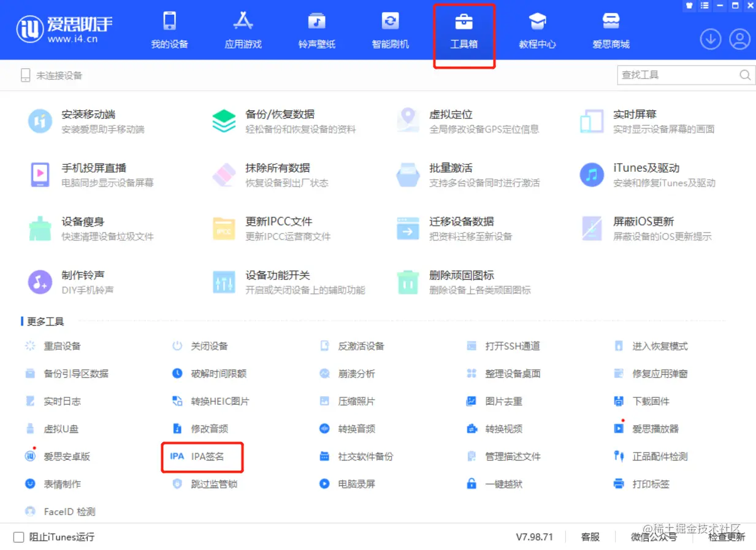Open 破解时间限额 tool
Viewport: 756px width, 550px height.
(x=209, y=373)
